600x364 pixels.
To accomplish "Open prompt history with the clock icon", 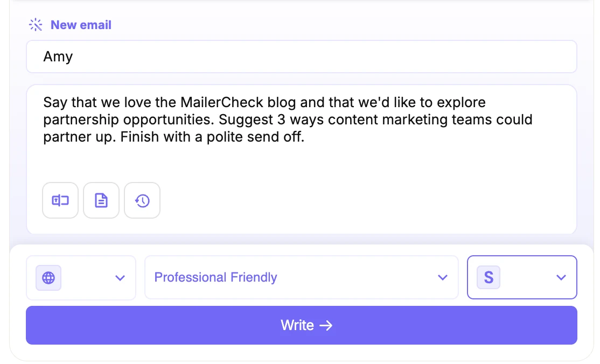I will [x=142, y=201].
